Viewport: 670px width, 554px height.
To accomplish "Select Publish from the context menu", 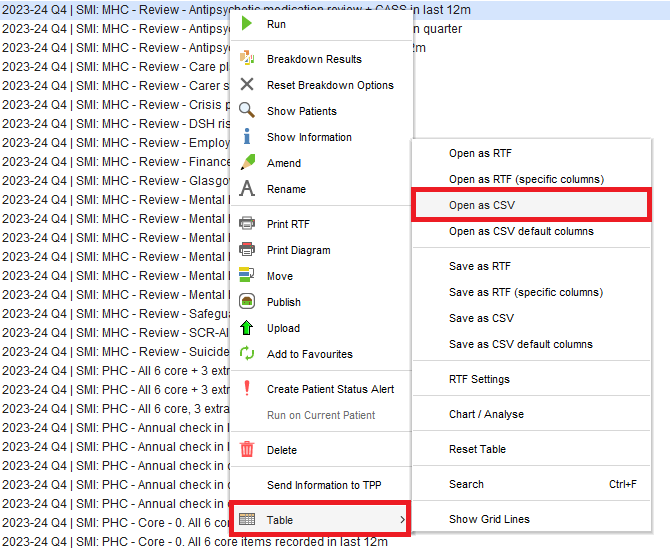I will coord(322,302).
